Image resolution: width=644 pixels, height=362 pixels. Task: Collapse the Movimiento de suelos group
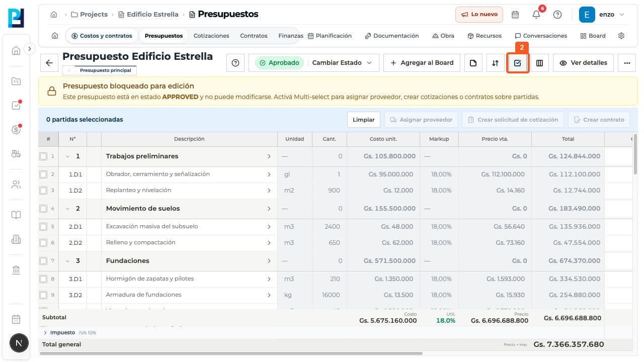point(67,209)
